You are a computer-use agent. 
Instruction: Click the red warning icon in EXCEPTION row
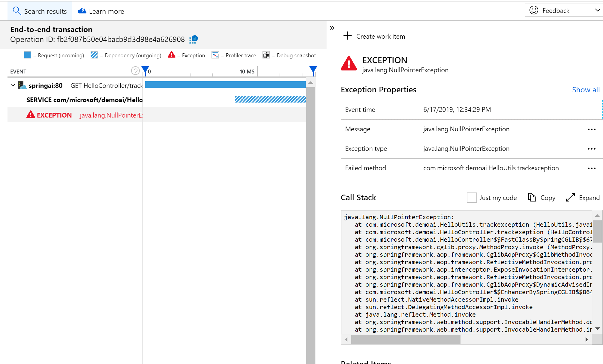click(31, 115)
